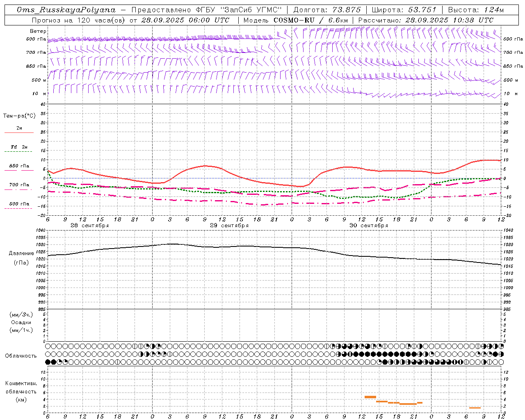Click the 40 value on left temperature axis
525x420 pixels.
tap(43, 104)
